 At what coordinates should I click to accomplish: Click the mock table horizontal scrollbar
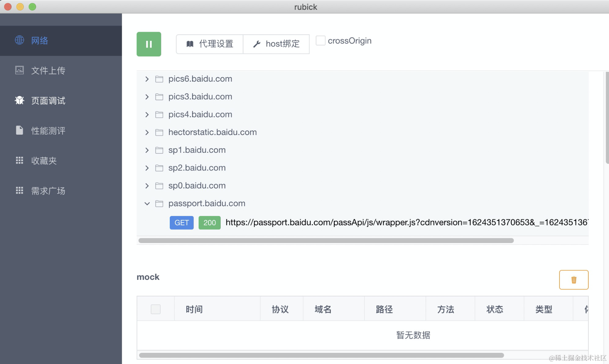(321, 355)
